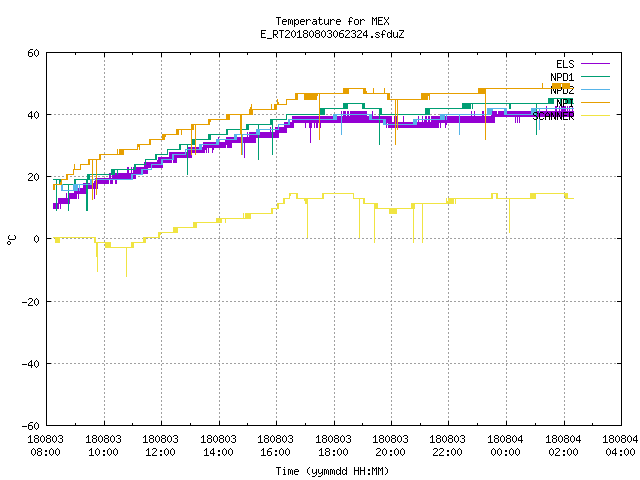Image resolution: width=640 pixels, height=480 pixels.
Task: Click the y-axis label -40
Action: (x=31, y=364)
